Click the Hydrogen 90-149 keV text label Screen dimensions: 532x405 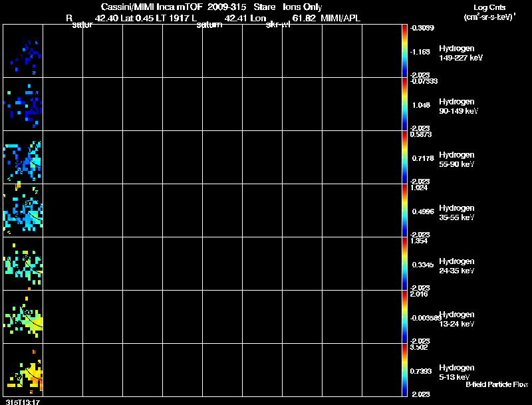[458, 106]
